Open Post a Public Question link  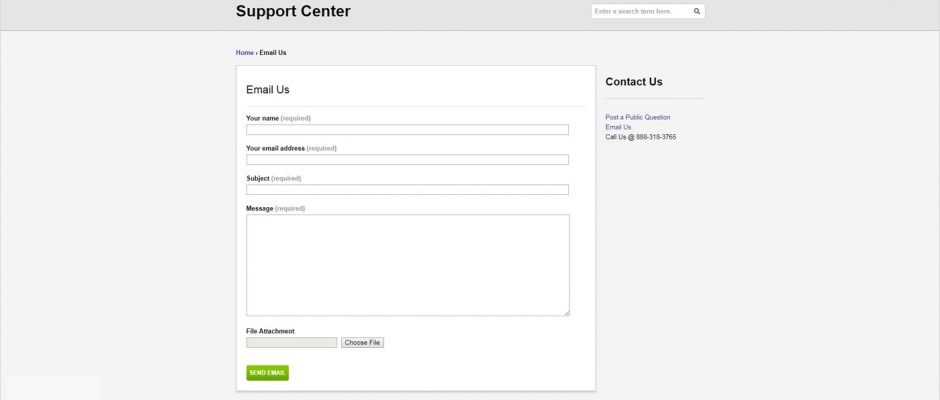coord(638,118)
